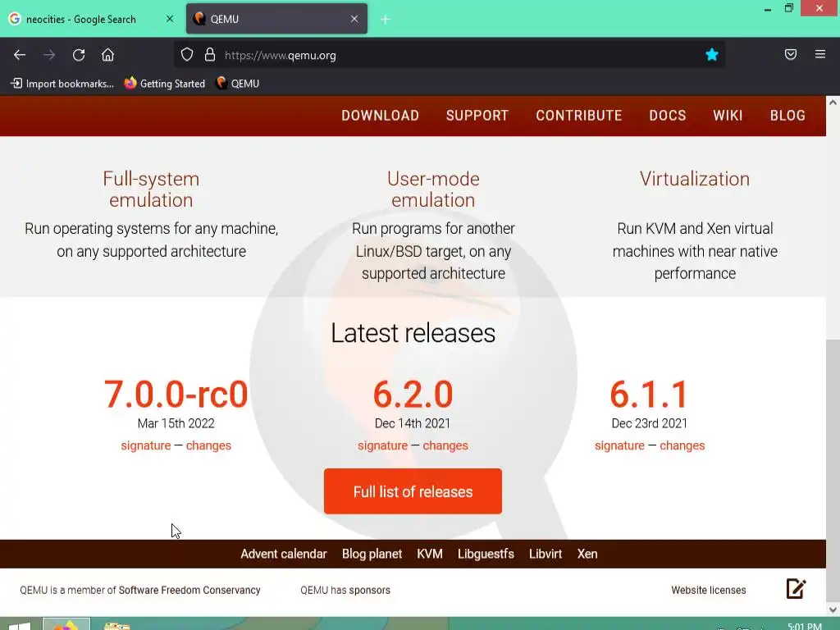Open the Getting Started bookmark

164,84
